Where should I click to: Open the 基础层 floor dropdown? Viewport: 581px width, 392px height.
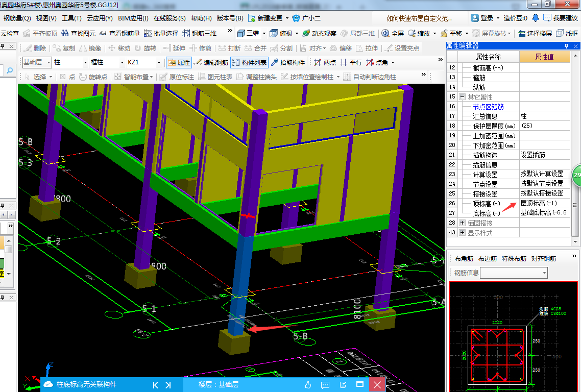49,62
